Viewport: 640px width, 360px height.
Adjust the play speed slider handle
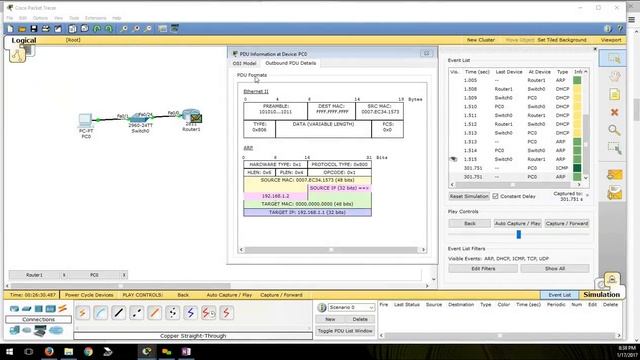click(x=518, y=234)
